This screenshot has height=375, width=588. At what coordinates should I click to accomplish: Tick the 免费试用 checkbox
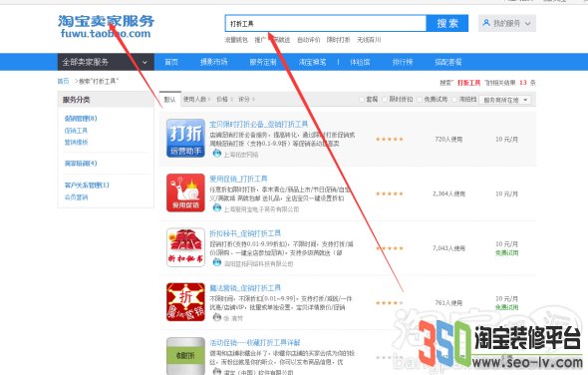click(420, 100)
